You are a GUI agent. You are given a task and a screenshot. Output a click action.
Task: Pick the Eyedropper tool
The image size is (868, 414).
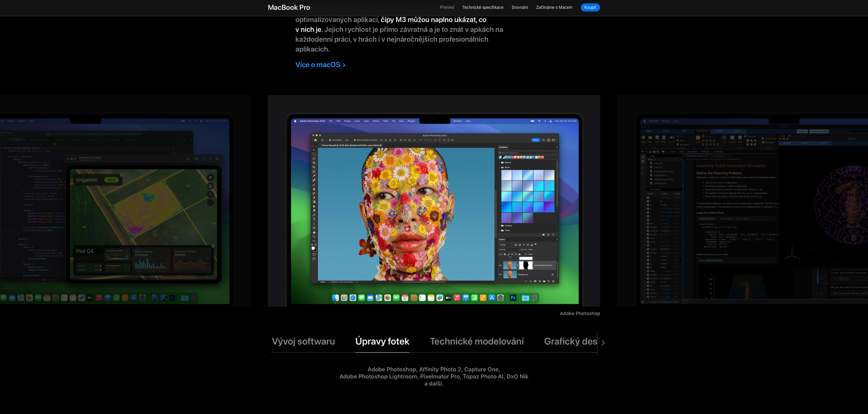pyautogui.click(x=314, y=176)
